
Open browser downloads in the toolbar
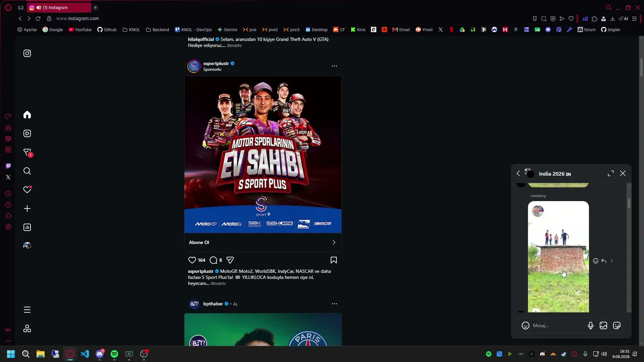pyautogui.click(x=612, y=19)
